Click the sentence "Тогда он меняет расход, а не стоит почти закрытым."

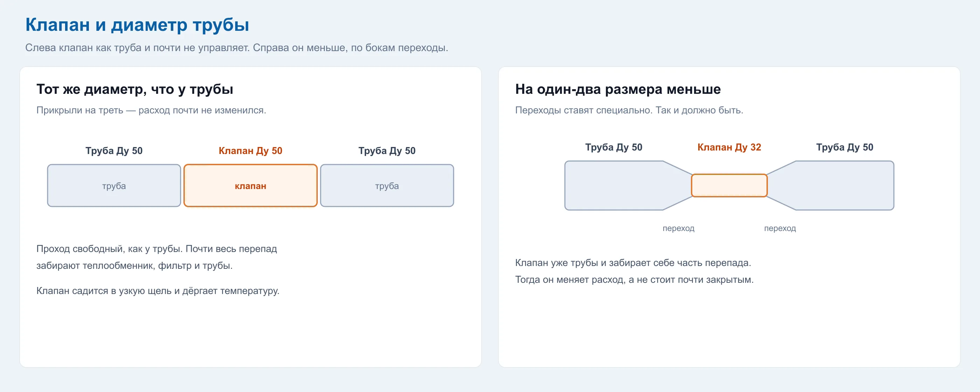[634, 280]
